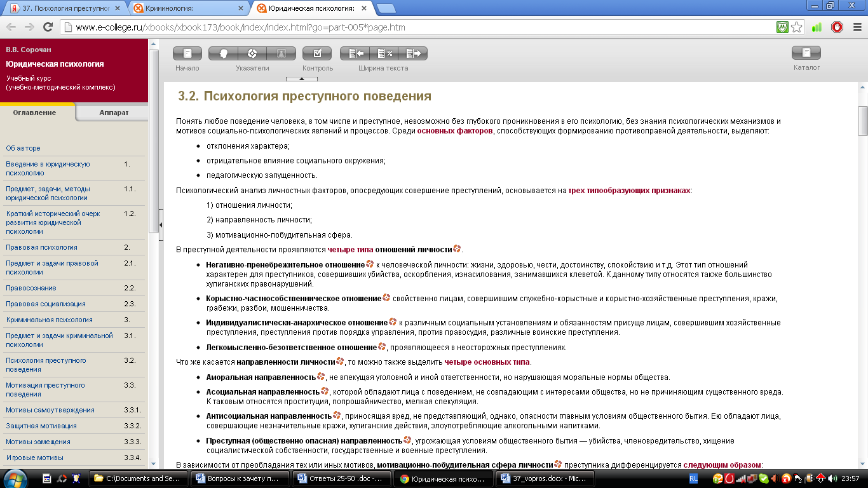Open 'Ответы 25-50 .doc' taskbar item
Viewport: 868px width, 488px height.
pos(342,478)
